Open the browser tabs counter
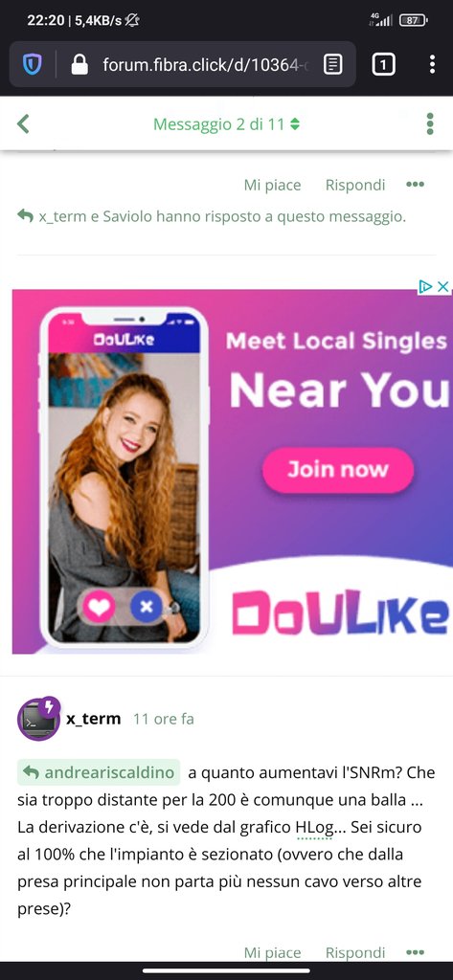The width and height of the screenshot is (453, 980). [383, 64]
